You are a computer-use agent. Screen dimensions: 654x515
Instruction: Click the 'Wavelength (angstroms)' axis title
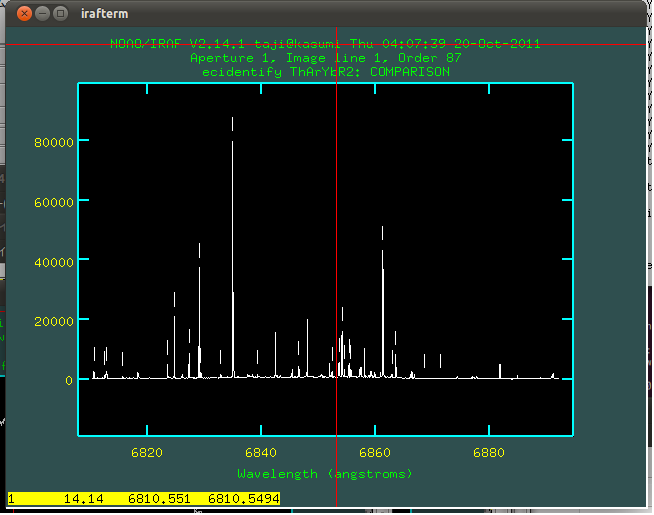pyautogui.click(x=325, y=474)
